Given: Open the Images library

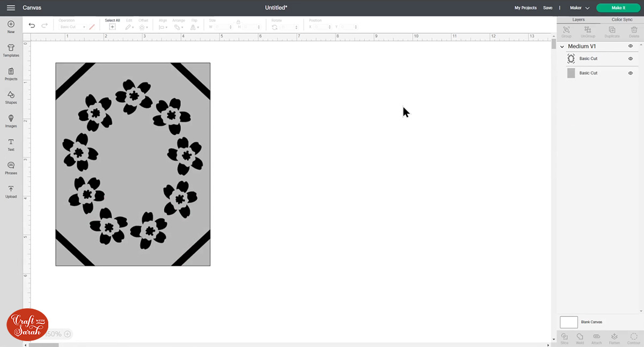Looking at the screenshot, I should click(11, 121).
